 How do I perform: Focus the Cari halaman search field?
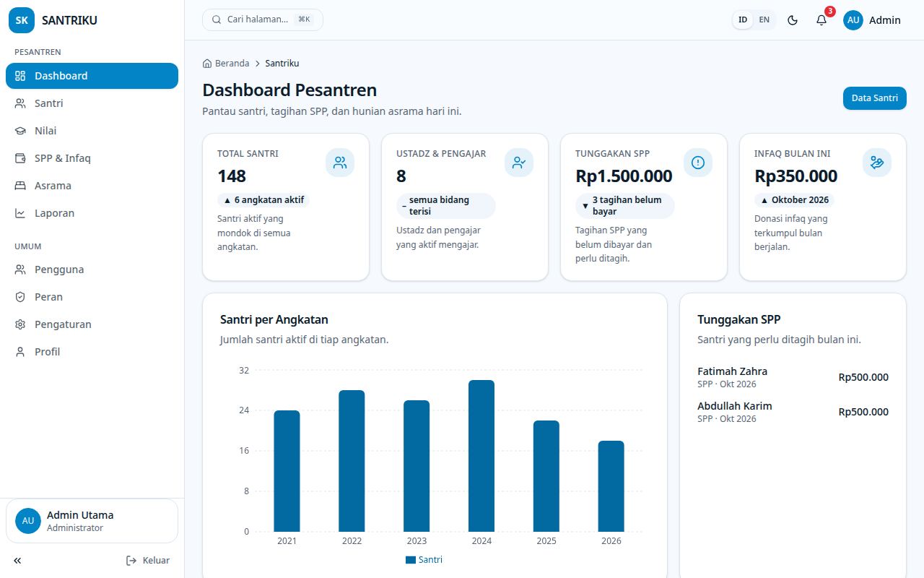click(x=263, y=20)
